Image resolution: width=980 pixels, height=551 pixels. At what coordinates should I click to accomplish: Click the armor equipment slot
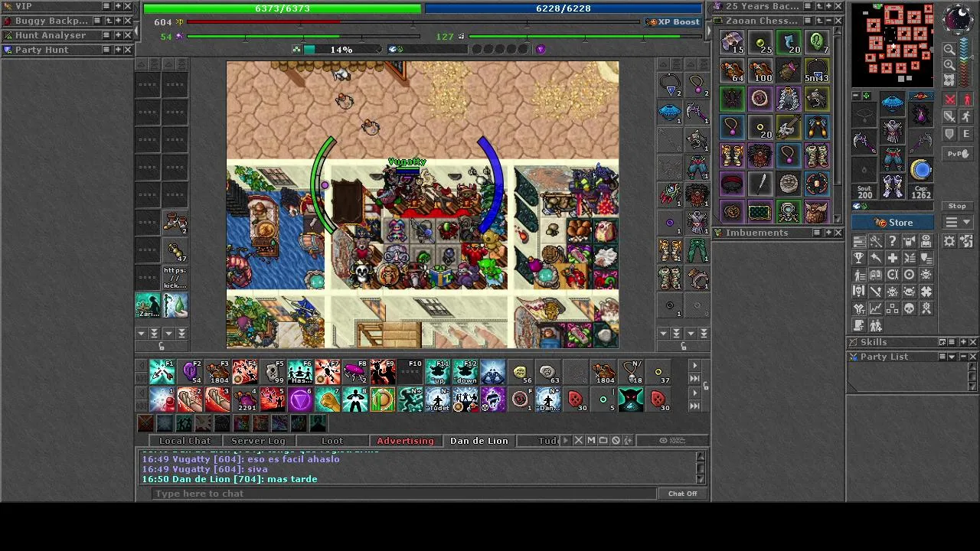pyautogui.click(x=893, y=131)
